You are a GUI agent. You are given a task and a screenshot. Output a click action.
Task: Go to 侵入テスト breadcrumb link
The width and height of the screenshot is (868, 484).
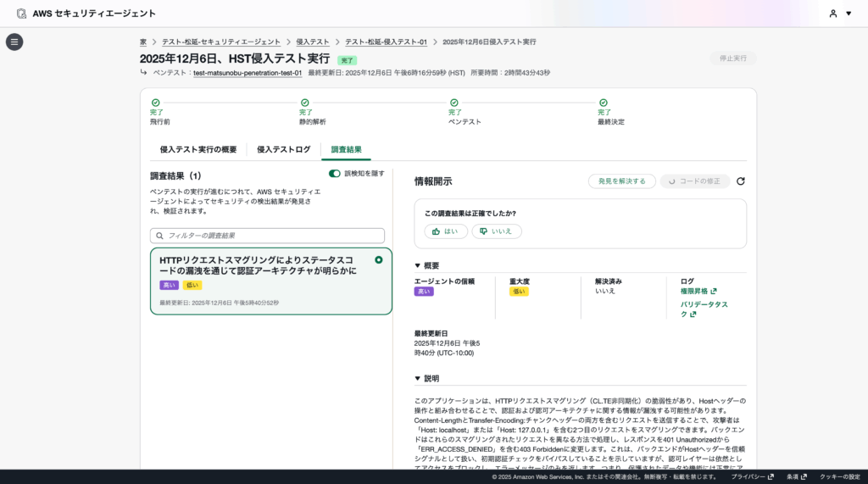tap(313, 42)
